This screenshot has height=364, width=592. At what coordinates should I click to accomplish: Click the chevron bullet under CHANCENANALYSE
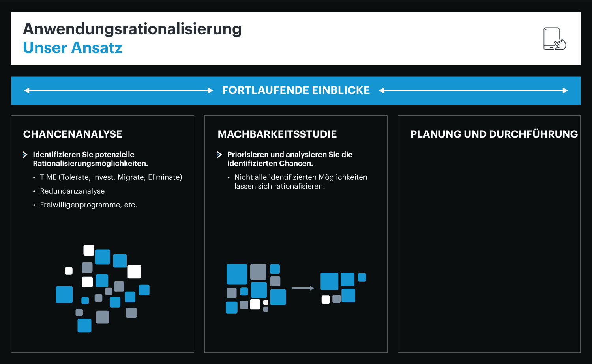tap(25, 155)
